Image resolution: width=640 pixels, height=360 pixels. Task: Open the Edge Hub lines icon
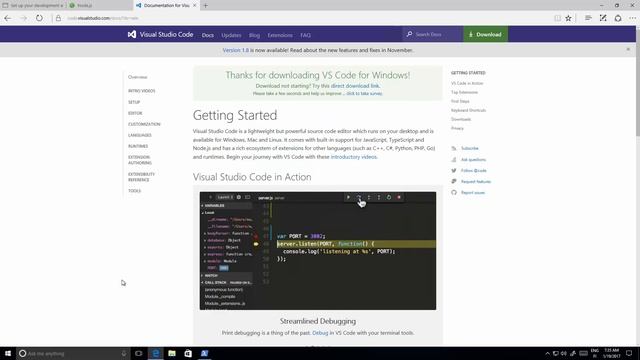pyautogui.click(x=588, y=18)
